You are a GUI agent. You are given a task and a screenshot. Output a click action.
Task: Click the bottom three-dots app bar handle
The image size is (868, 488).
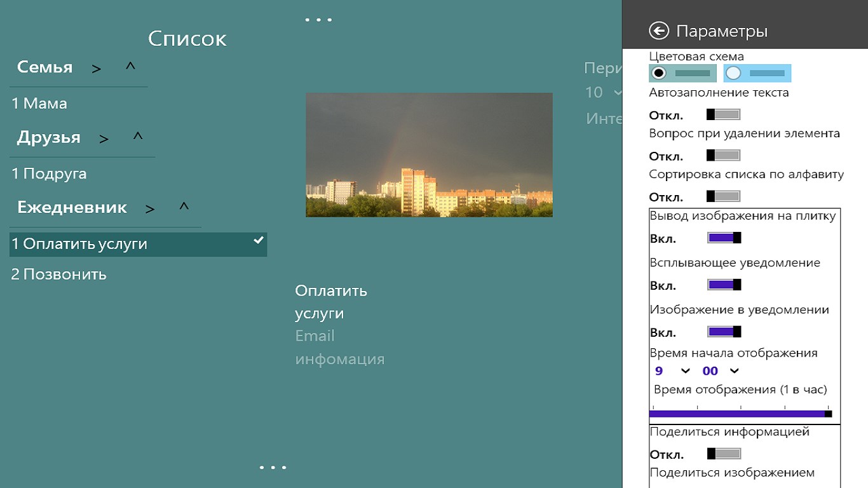pos(273,468)
